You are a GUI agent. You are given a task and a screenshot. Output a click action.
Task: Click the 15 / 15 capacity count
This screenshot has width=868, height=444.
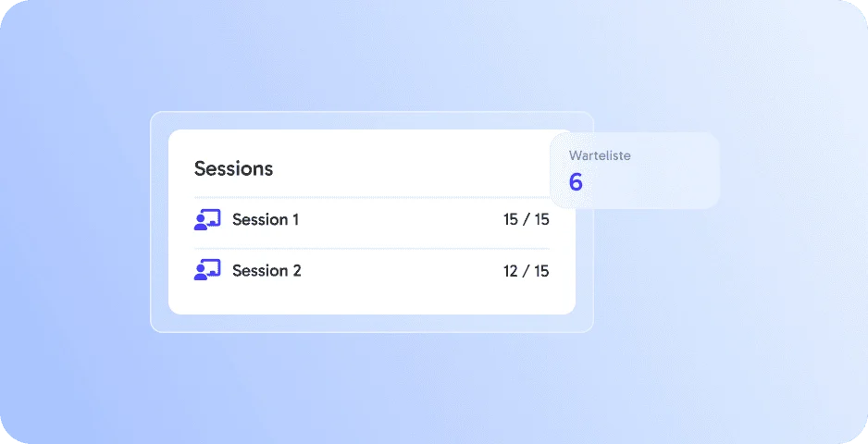[x=526, y=220]
